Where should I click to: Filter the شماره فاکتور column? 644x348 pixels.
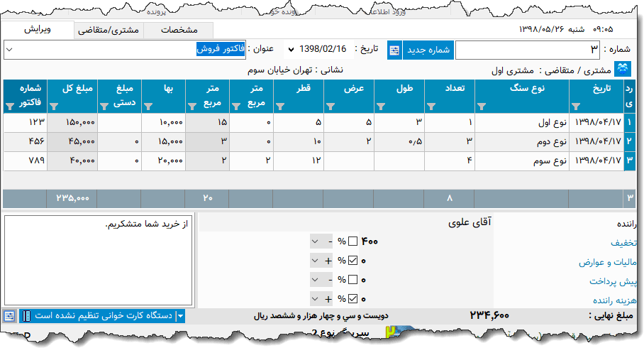10,107
